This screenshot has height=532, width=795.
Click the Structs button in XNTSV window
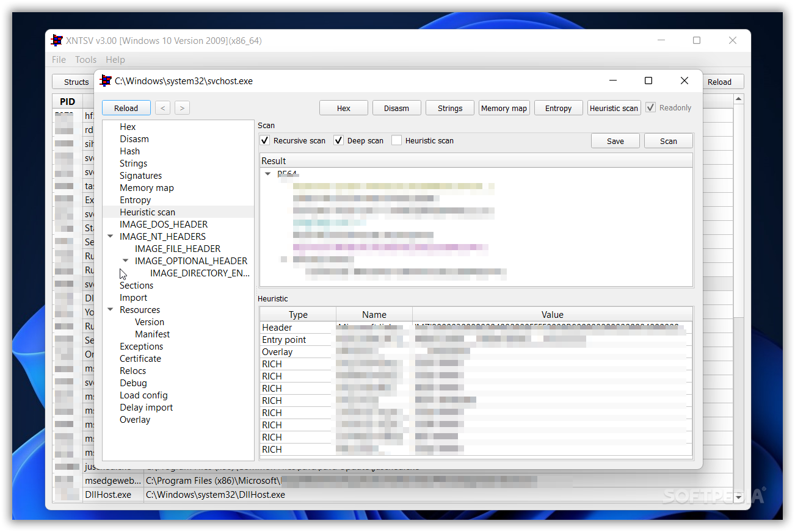[x=73, y=82]
